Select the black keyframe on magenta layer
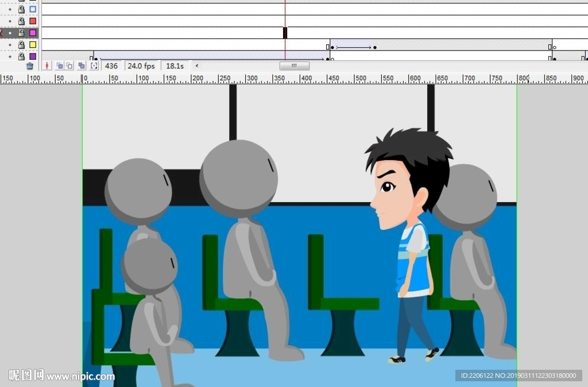 tap(285, 33)
